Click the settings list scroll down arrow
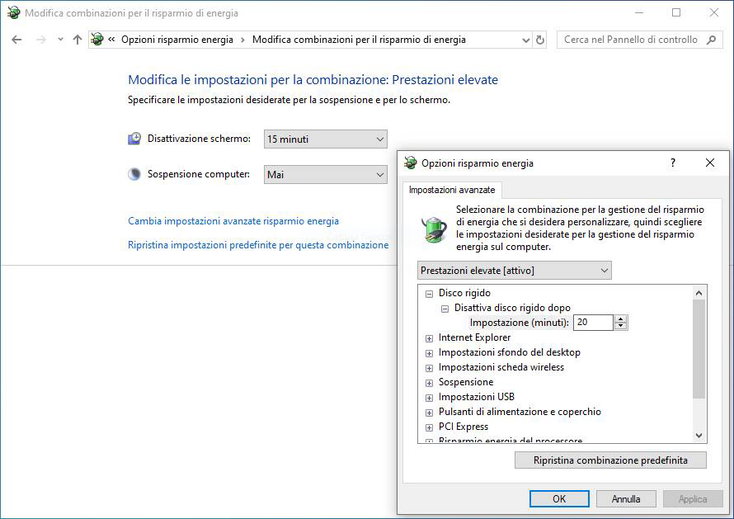Viewport: 734px width, 519px height. 699,435
